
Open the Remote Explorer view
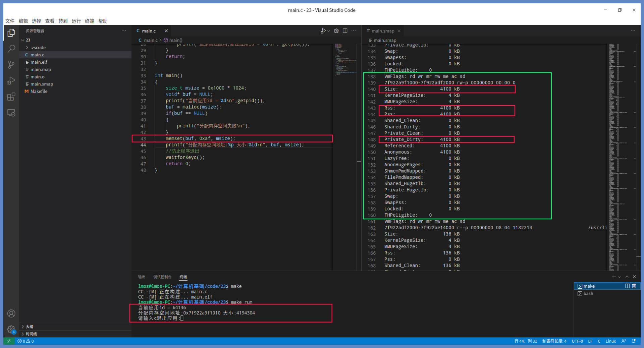pos(11,113)
